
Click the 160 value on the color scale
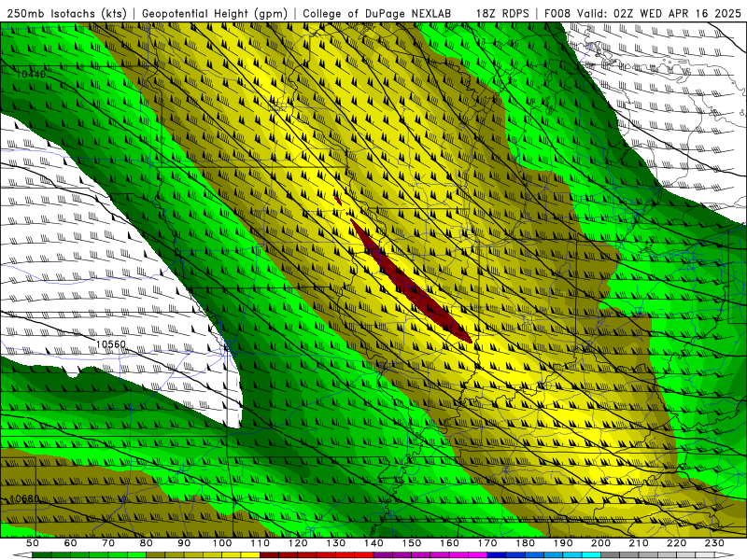pos(449,543)
